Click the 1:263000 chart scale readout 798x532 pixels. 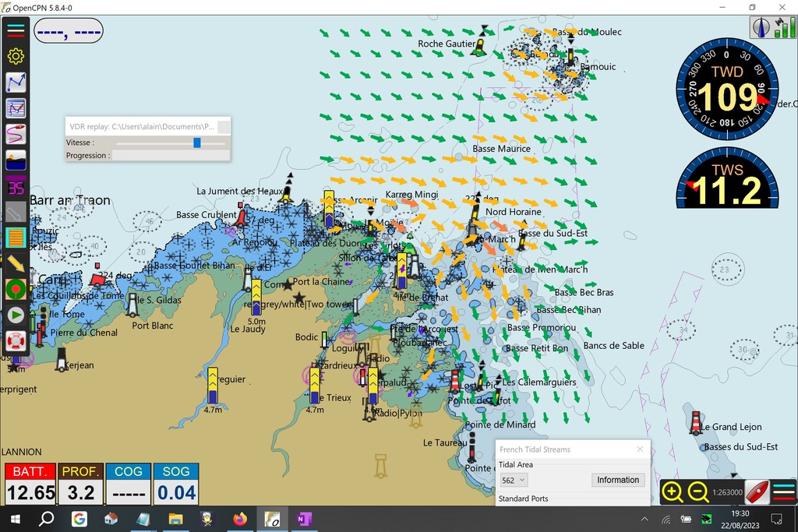727,492
